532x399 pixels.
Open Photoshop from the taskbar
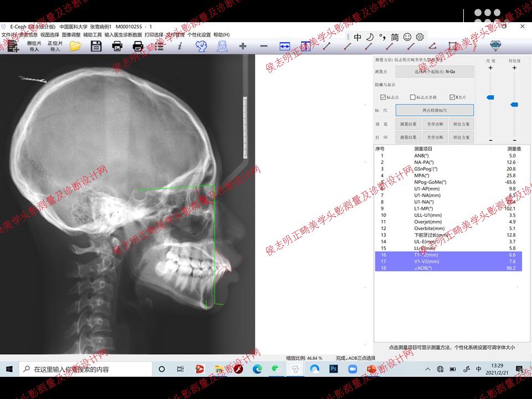click(x=334, y=369)
